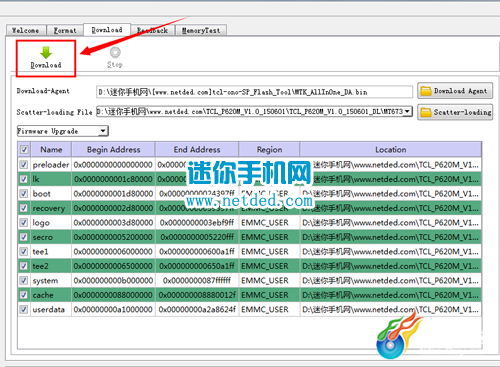Select the userdata row name
This screenshot has width=500, height=367.
coord(49,310)
